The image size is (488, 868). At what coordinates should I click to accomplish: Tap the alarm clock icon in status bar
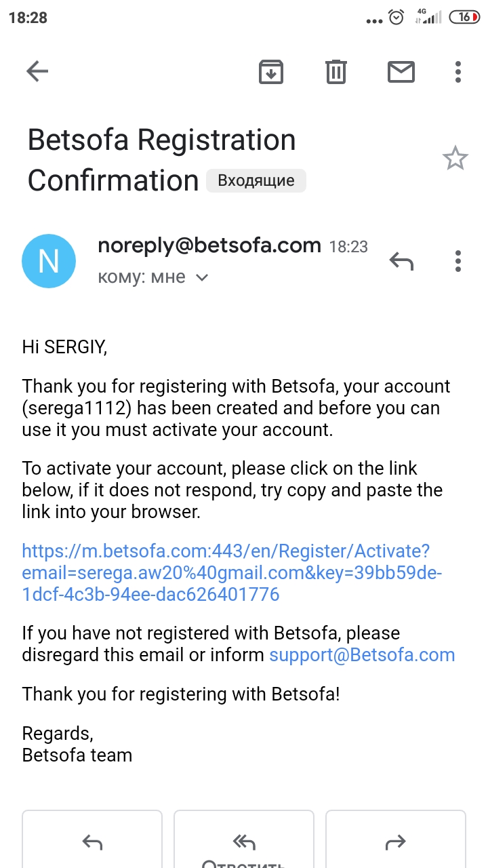(x=396, y=18)
